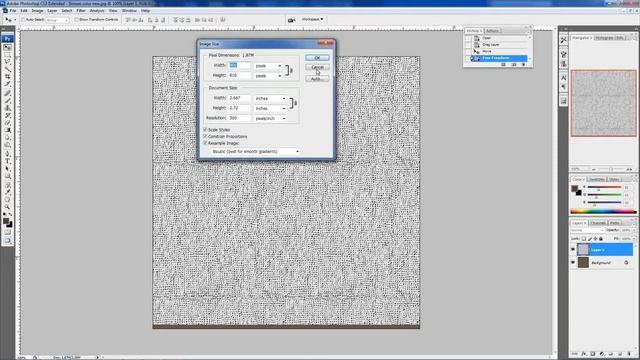Select the Clone Stamp tool
This screenshot has width=640, height=360.
tap(7, 108)
